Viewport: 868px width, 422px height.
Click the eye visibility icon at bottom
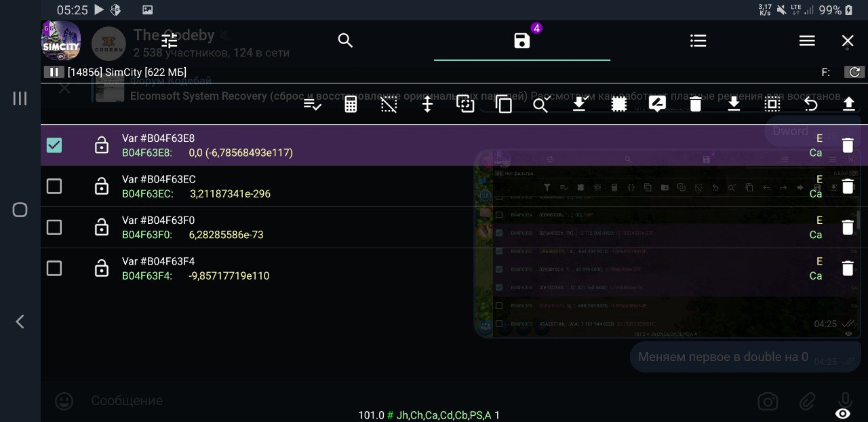[843, 413]
